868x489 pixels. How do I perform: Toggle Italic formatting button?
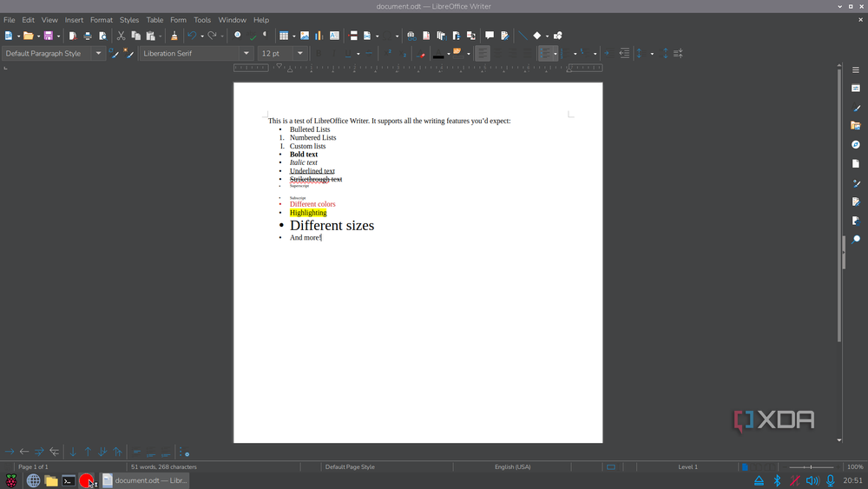point(333,53)
